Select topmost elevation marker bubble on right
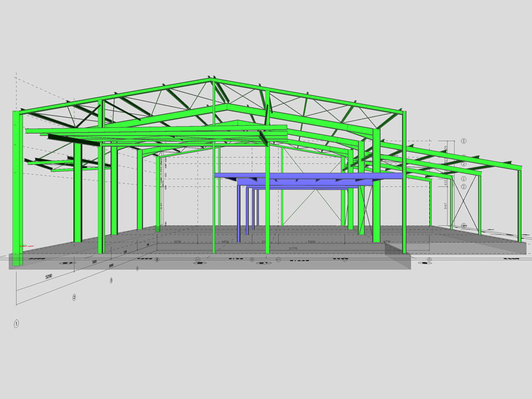This screenshot has width=532, height=399. pos(463,141)
